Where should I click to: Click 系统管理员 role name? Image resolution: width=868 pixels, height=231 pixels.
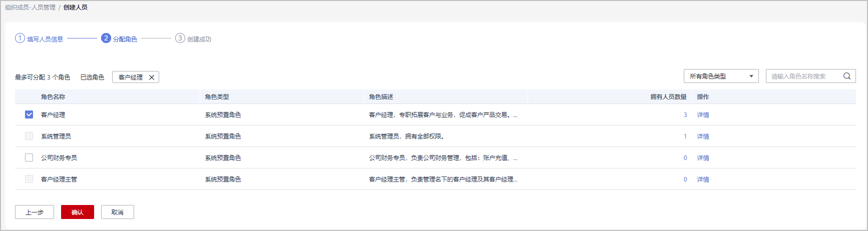click(56, 136)
